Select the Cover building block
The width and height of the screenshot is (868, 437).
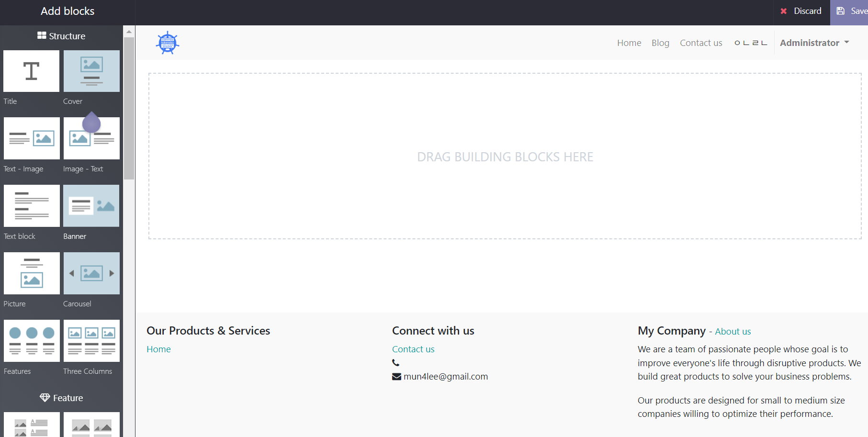[x=91, y=71]
